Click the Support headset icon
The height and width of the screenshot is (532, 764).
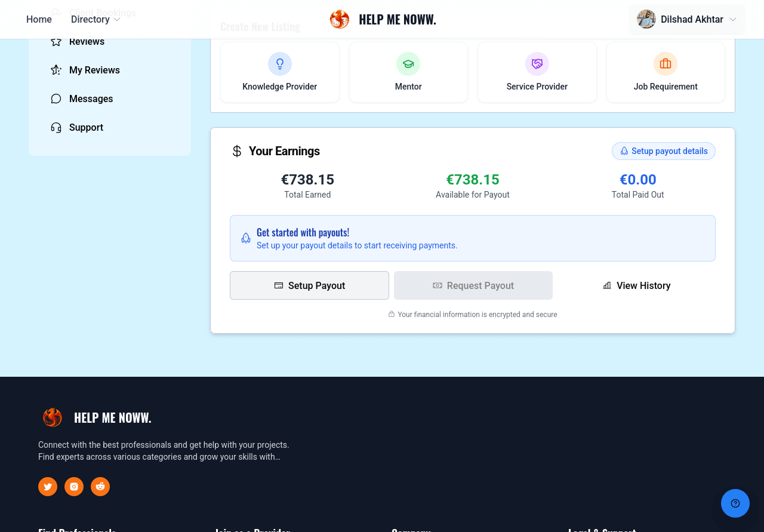point(56,127)
